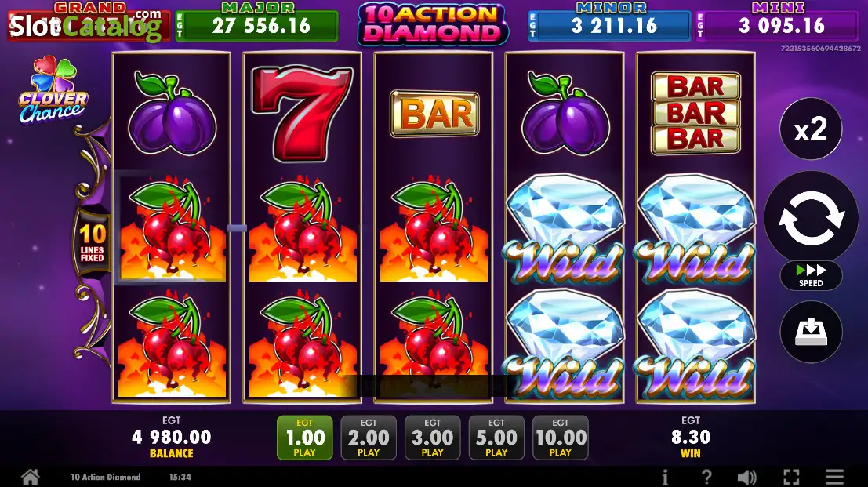Click the MAJOR jackpot display
This screenshot has width=868, height=487.
click(257, 22)
